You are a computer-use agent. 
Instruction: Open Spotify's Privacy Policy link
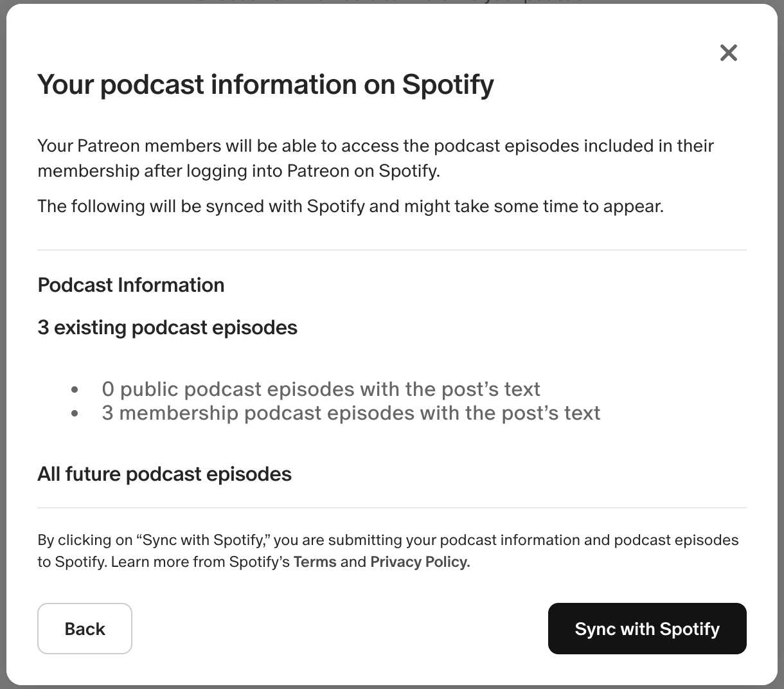[420, 562]
